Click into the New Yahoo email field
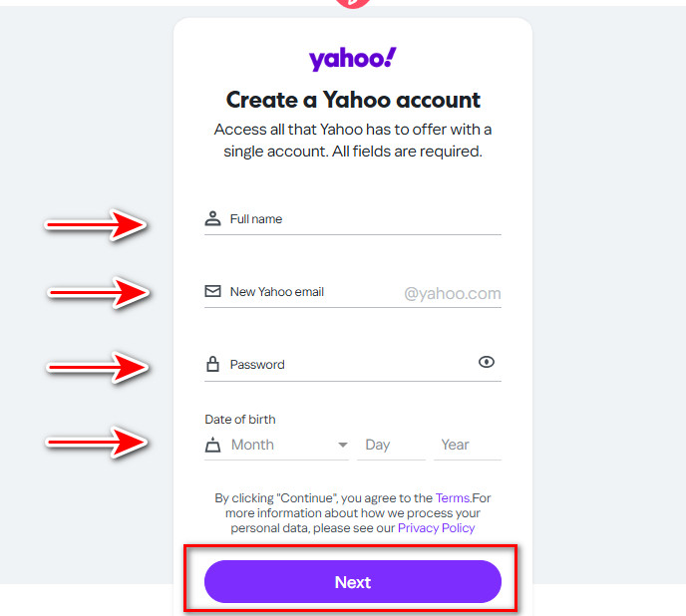The image size is (686, 616). (x=309, y=292)
